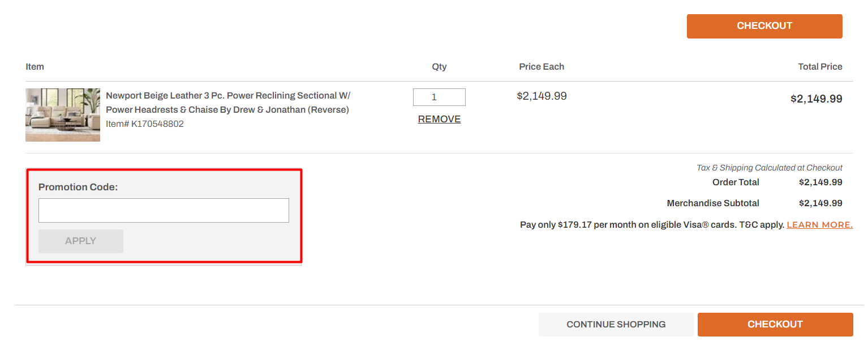Click the Qty column header
This screenshot has height=345, width=868.
(439, 67)
